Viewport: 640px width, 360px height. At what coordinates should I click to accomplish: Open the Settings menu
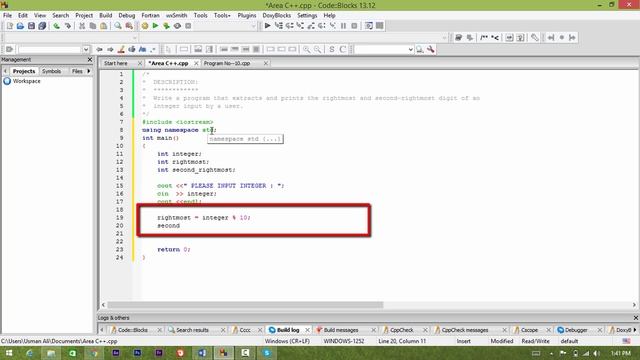click(x=307, y=15)
